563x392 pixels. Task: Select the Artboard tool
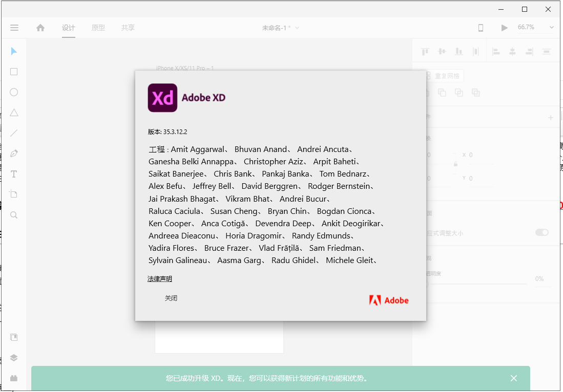(14, 194)
